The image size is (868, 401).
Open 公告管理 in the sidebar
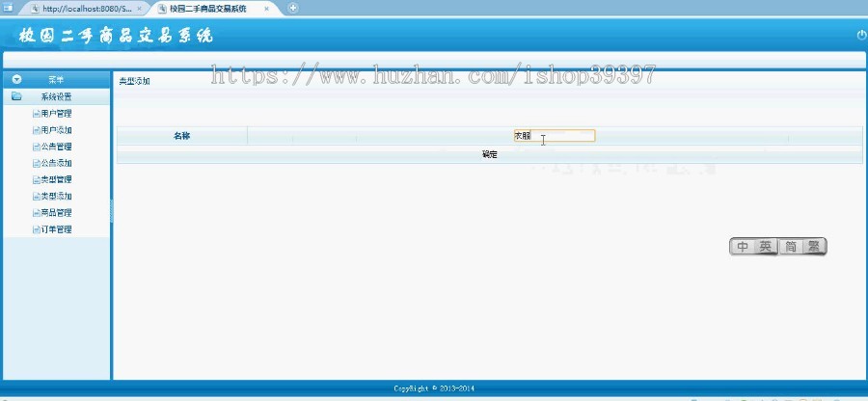click(56, 147)
